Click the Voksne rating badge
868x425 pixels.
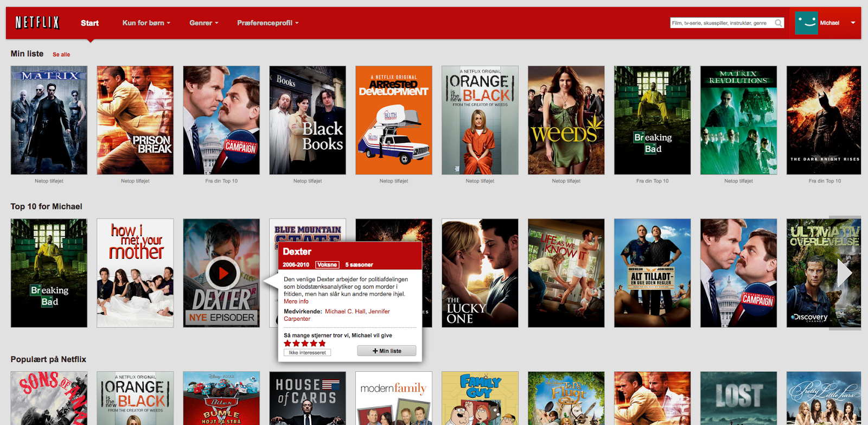pyautogui.click(x=327, y=265)
